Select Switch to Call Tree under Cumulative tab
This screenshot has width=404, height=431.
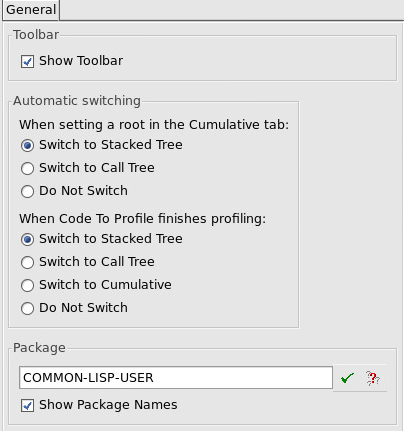[27, 168]
